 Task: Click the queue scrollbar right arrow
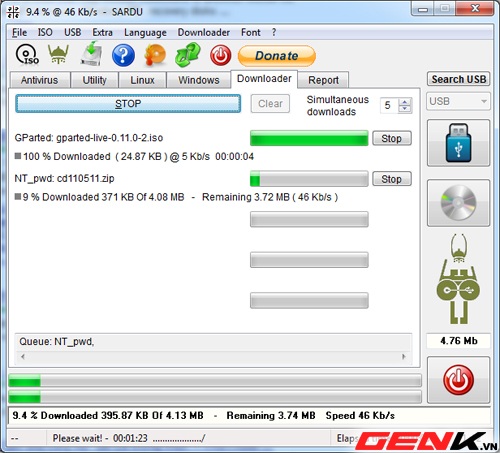tap(404, 357)
